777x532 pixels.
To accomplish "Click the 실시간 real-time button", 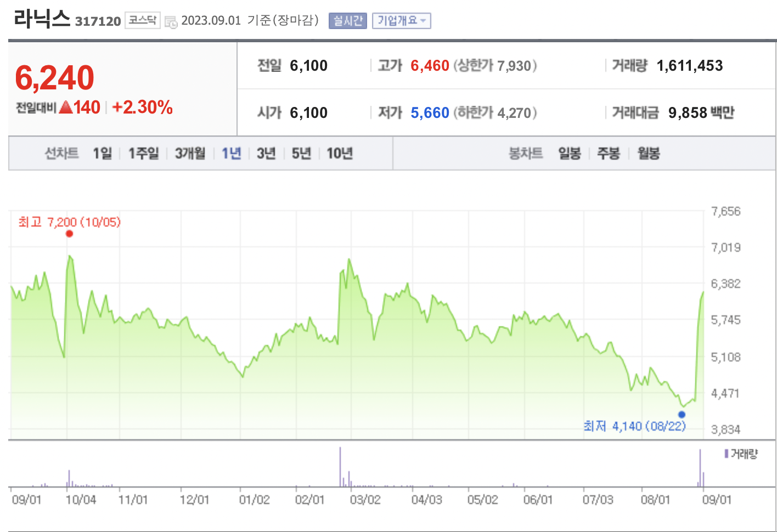I will tap(347, 21).
